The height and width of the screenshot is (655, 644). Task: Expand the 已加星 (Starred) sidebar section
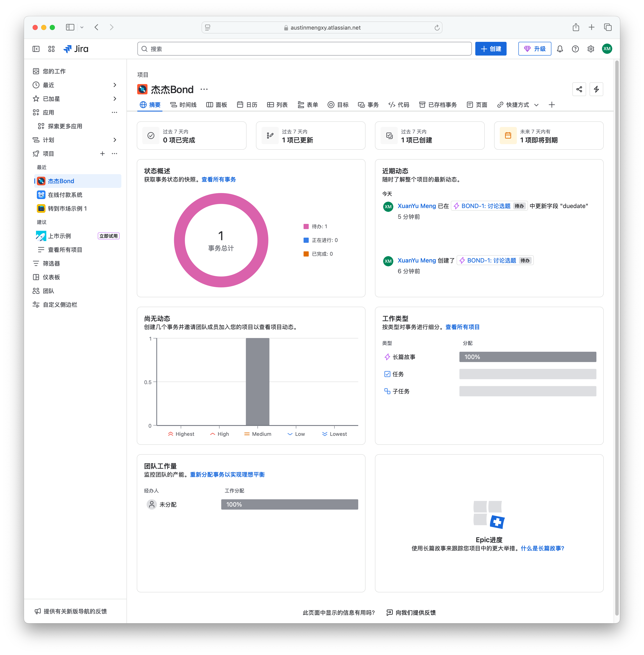tap(115, 99)
